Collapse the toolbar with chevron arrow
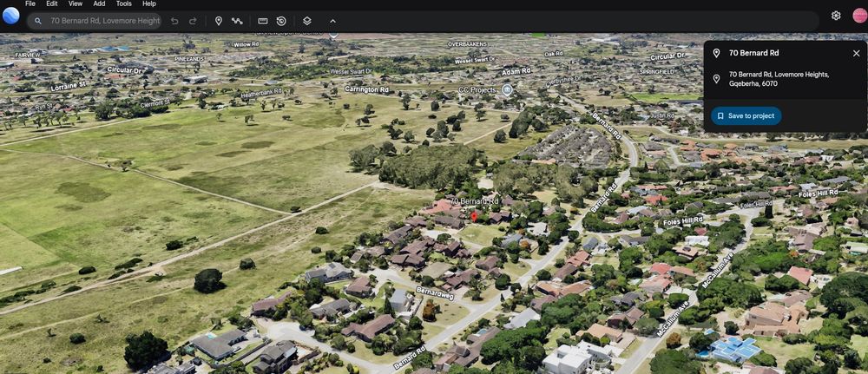Screen dimensions: 868x374 coord(332,21)
